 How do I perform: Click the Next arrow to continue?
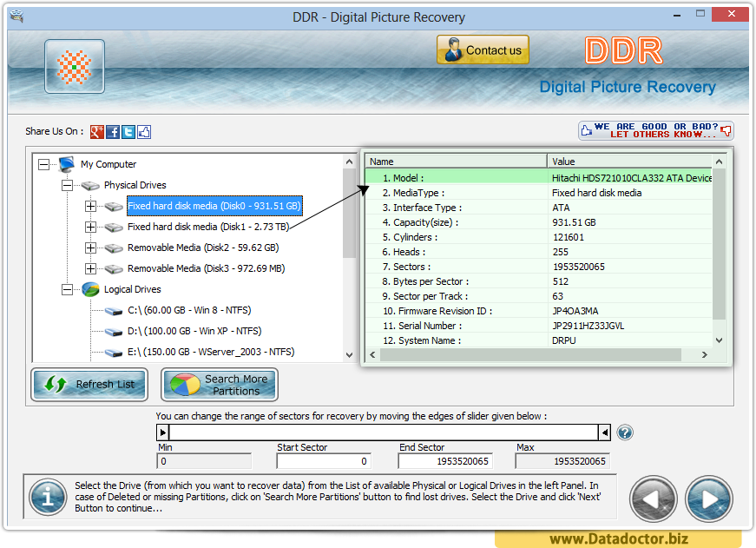click(709, 498)
